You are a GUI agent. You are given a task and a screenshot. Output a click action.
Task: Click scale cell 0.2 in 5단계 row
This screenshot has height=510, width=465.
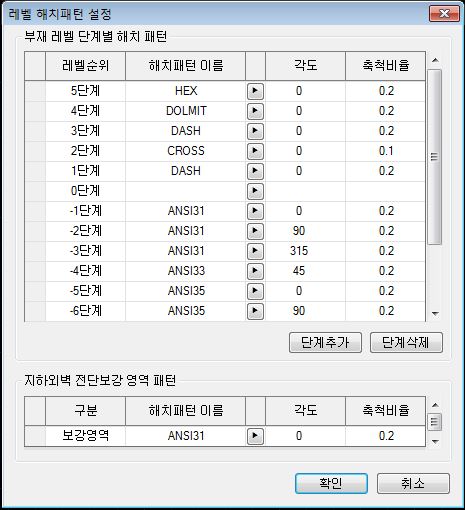tap(386, 91)
